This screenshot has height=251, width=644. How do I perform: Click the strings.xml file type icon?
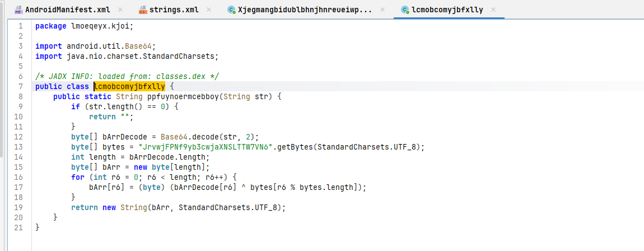coord(142,10)
